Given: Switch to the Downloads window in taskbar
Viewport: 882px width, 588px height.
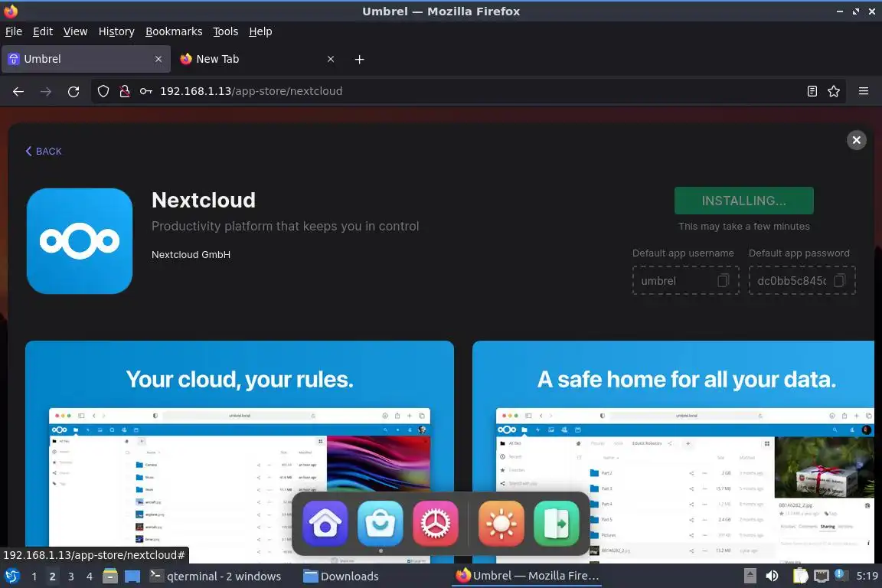Looking at the screenshot, I should coord(341,577).
